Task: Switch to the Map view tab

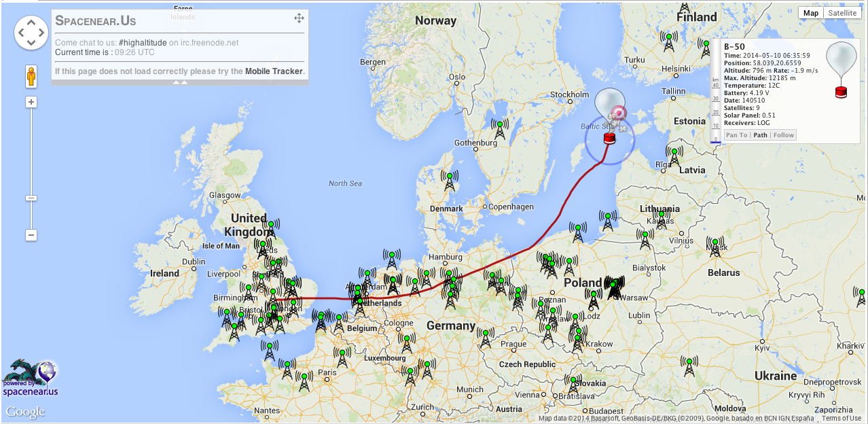Action: point(811,13)
